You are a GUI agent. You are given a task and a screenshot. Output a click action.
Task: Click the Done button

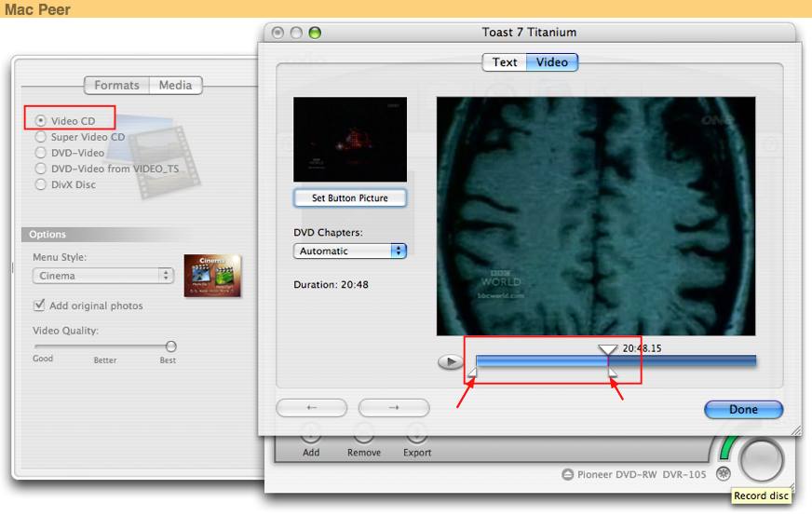click(x=744, y=409)
